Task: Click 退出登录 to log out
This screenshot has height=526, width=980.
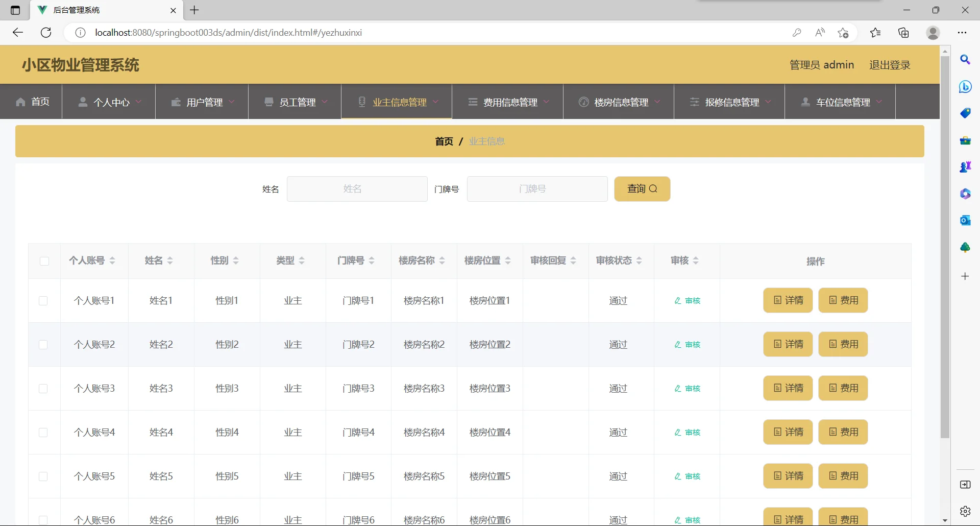Action: (x=890, y=64)
